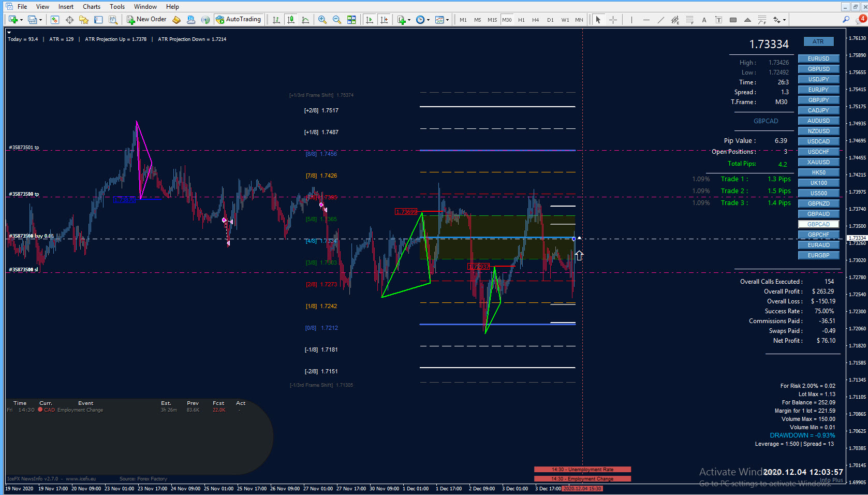Toggle chart Auto Scroll
Screen dimensions: 868x495
[370, 20]
